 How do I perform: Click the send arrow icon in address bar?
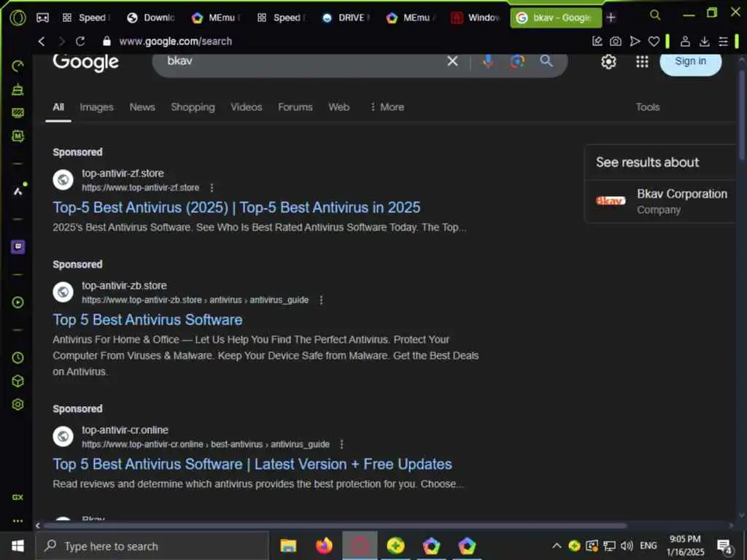(x=635, y=42)
